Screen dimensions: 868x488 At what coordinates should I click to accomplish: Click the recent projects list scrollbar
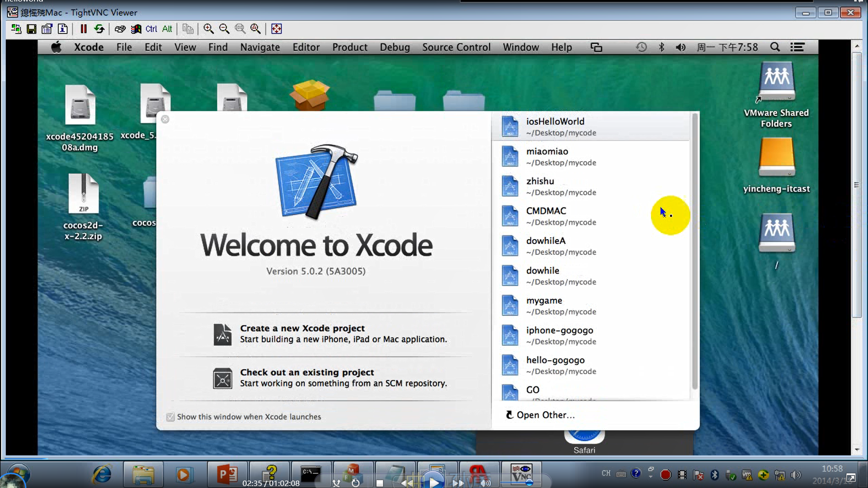[x=694, y=251]
